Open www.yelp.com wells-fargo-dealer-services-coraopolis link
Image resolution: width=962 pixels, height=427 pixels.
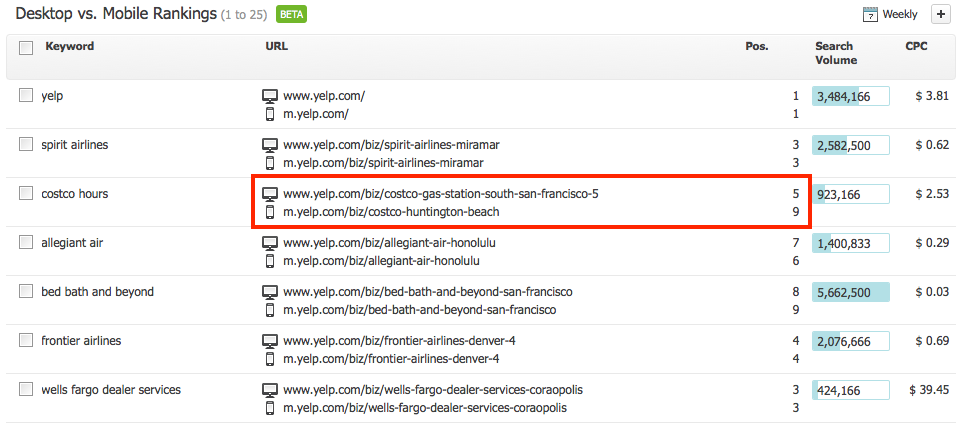433,390
